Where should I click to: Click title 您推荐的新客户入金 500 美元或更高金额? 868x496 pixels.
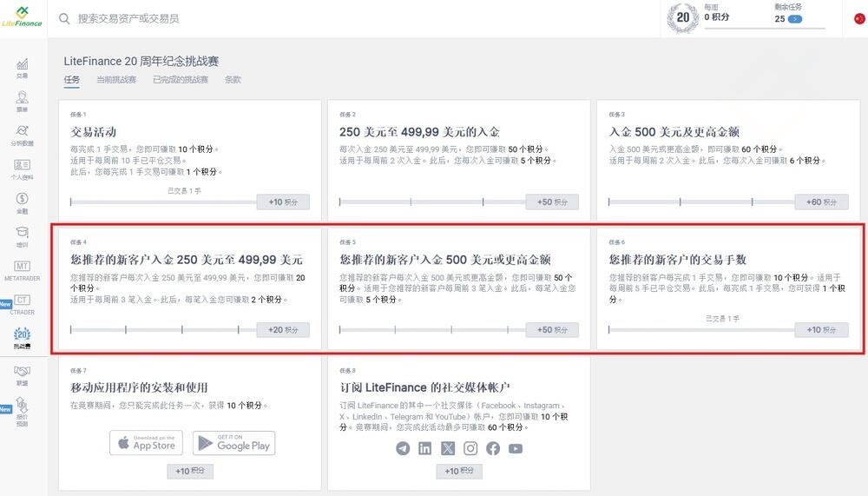pos(445,260)
